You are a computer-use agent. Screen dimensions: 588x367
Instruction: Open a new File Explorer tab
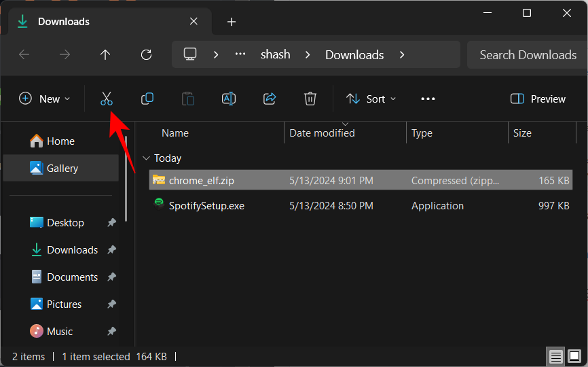coord(232,22)
